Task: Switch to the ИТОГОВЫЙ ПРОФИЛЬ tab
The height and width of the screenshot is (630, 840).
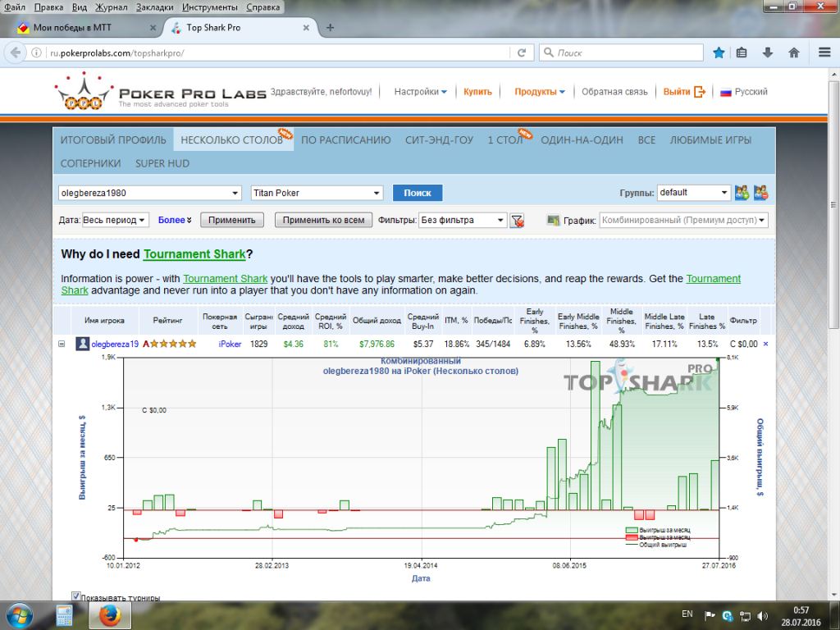Action: (x=113, y=139)
